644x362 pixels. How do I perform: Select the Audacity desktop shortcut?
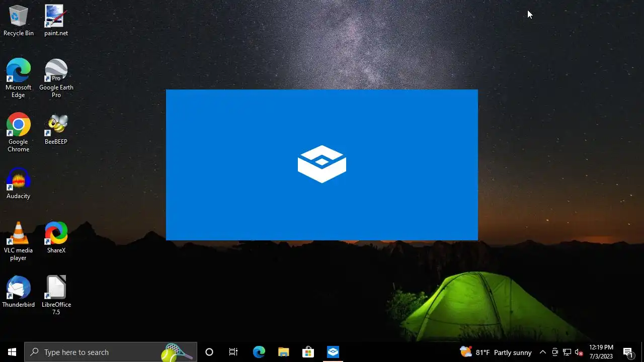(19, 184)
